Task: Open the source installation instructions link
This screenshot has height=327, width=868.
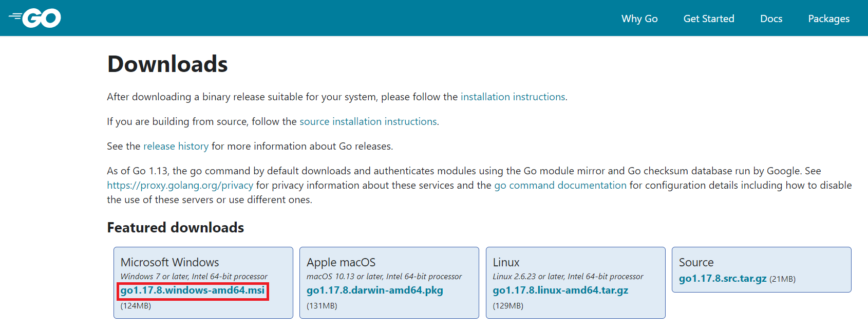Action: pos(368,121)
